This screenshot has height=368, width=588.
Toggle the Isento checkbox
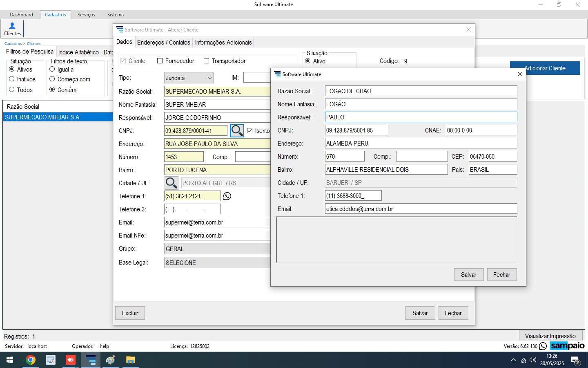(249, 131)
